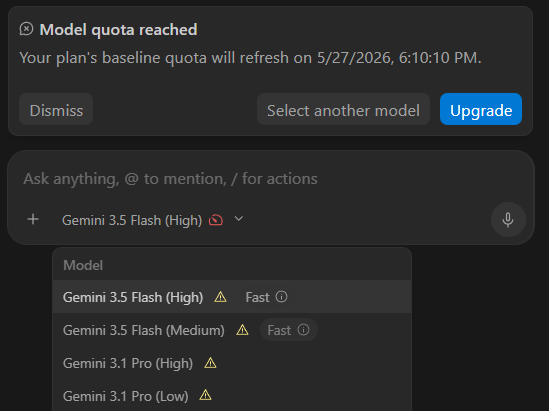Click warning icon next to Gemini 3.5 Flash (Medium)

tap(242, 330)
